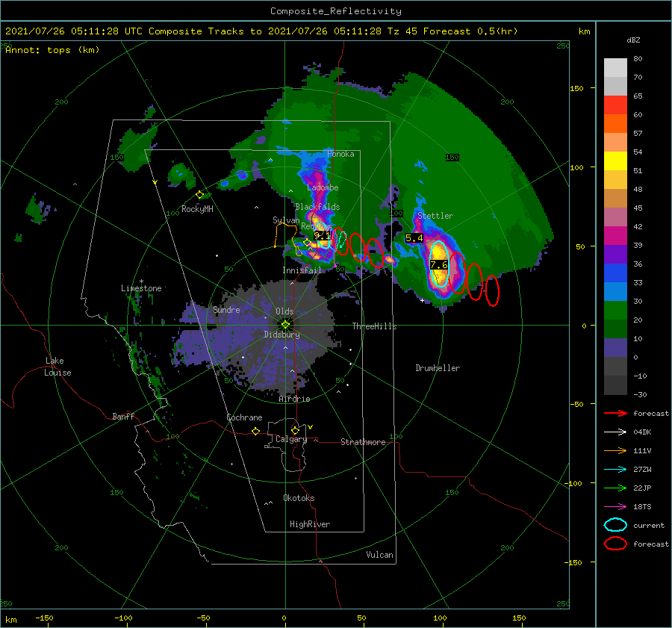Click the Innisfail town label

click(302, 270)
